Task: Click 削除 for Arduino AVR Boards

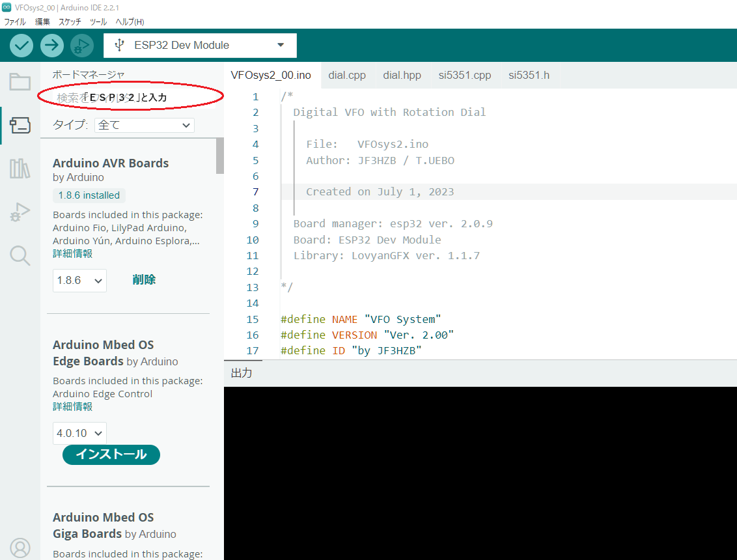Action: (144, 280)
